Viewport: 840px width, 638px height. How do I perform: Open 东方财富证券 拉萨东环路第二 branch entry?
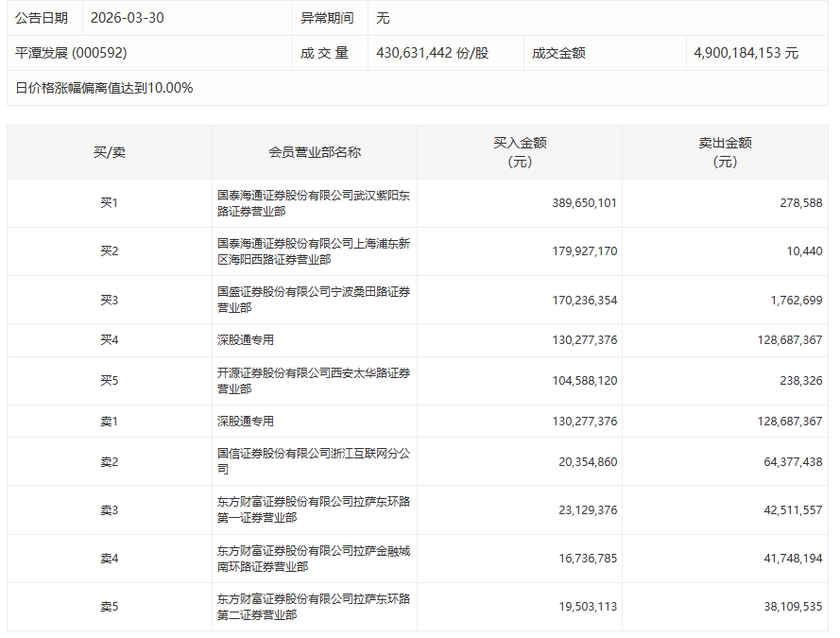click(x=314, y=607)
